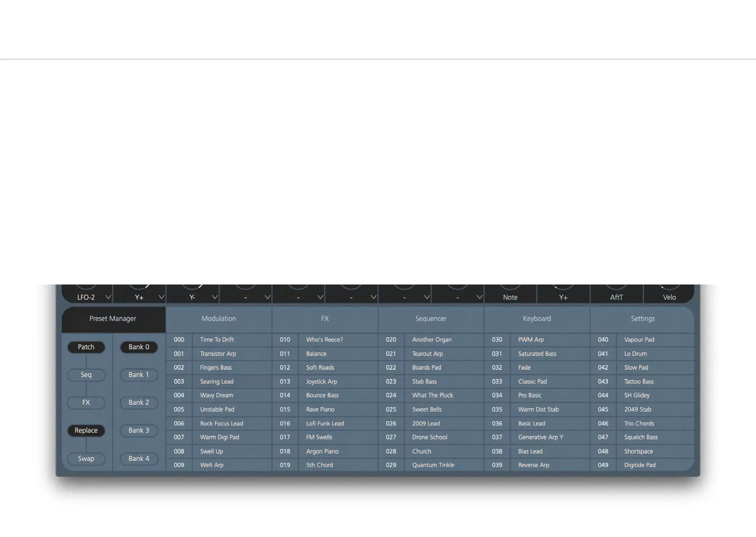Go to the Keyboard tab
The image size is (756, 537).
pyautogui.click(x=537, y=319)
